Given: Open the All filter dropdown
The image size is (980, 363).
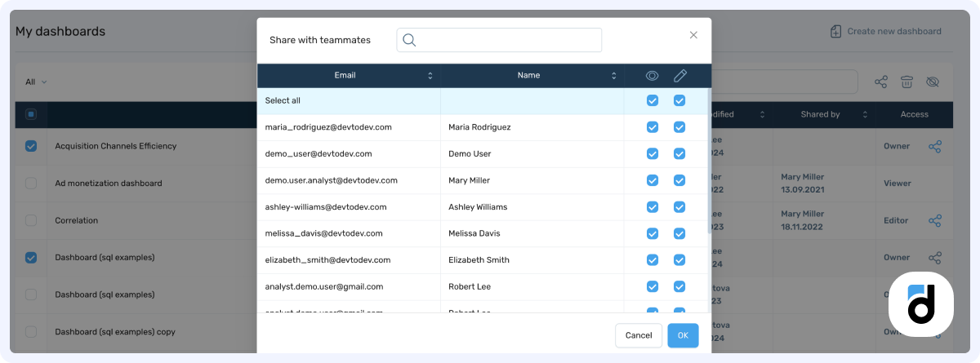Looking at the screenshot, I should point(36,82).
